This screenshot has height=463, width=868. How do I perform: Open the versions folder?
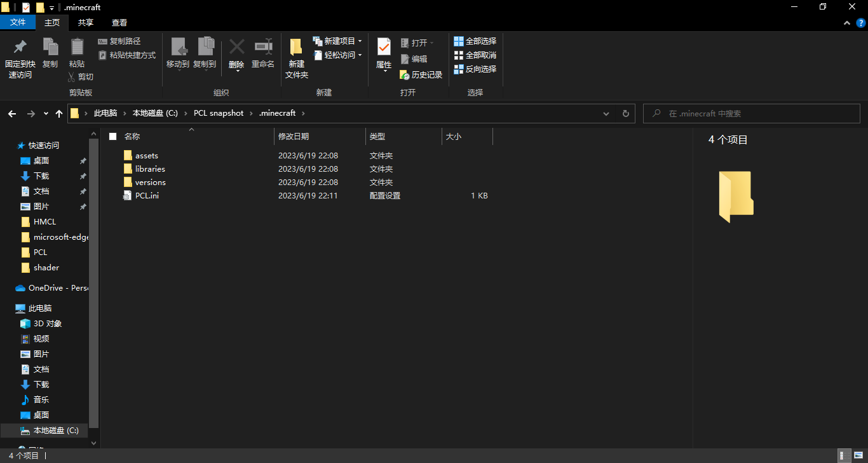pos(149,182)
